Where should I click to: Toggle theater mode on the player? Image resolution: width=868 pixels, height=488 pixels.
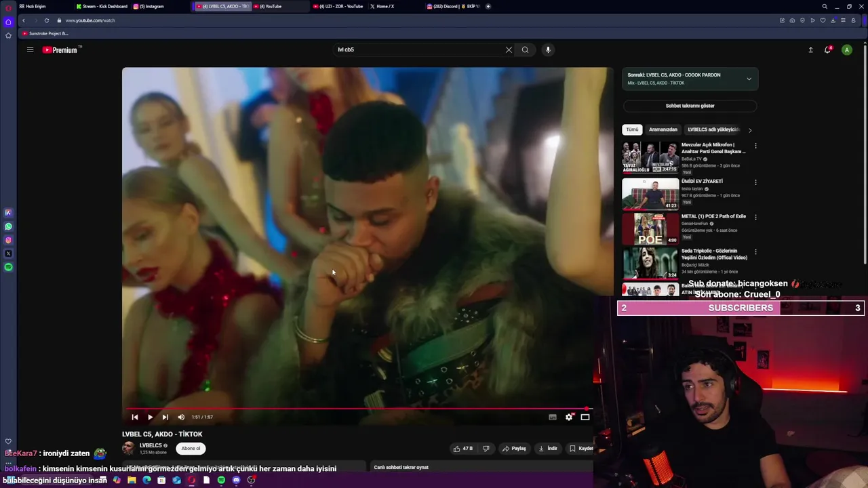point(585,417)
